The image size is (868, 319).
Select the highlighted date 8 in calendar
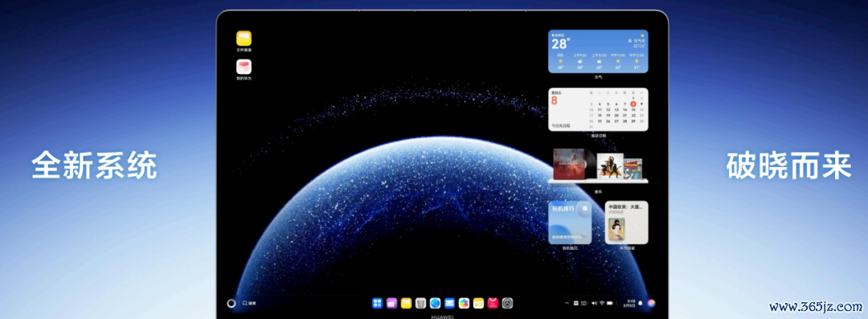click(x=633, y=104)
